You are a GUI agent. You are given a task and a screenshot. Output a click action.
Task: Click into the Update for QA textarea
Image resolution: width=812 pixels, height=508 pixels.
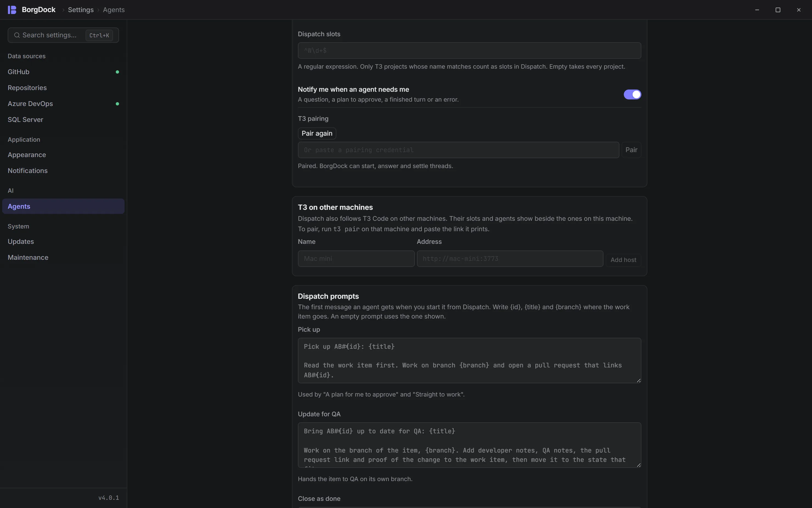click(x=469, y=445)
